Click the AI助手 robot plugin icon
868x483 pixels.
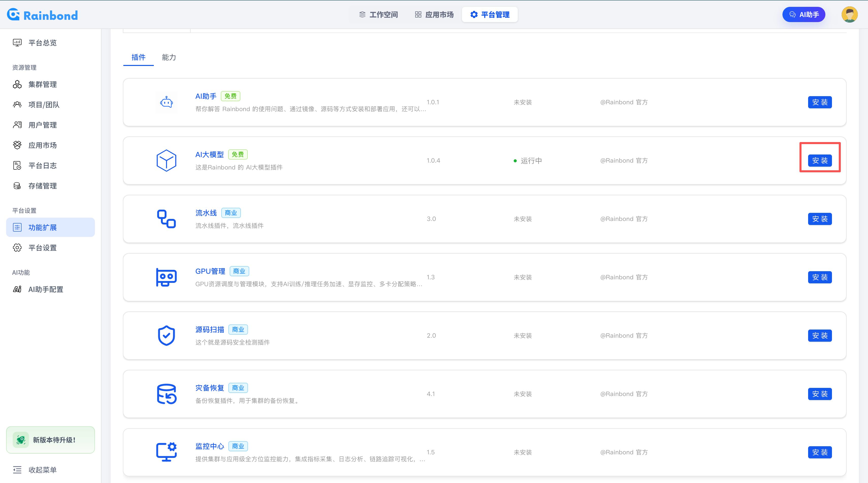166,102
